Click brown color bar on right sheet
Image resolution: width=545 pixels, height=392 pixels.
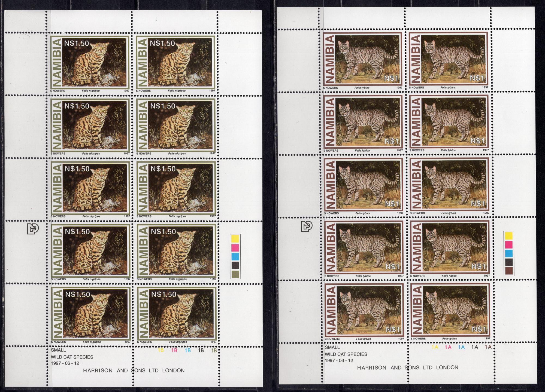point(509,271)
